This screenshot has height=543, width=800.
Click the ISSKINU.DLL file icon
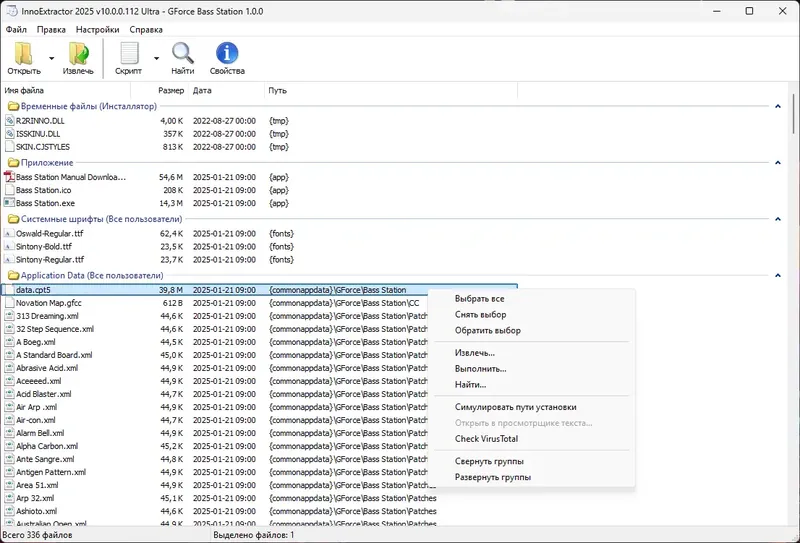9,134
